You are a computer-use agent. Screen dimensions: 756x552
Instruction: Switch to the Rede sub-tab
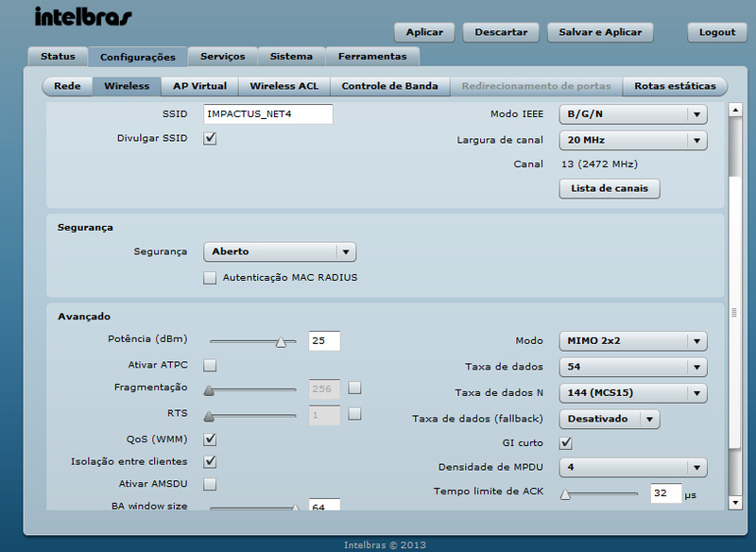pyautogui.click(x=67, y=86)
